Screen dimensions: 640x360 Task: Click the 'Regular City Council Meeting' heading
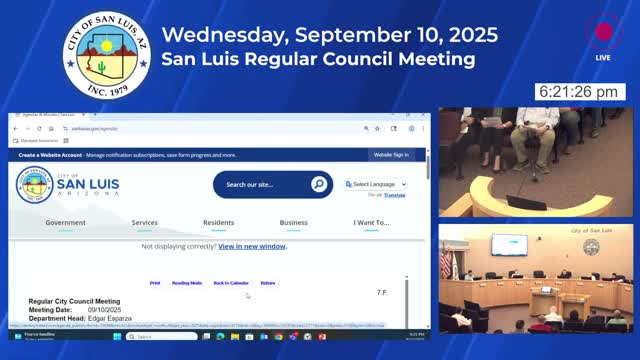[x=74, y=301]
